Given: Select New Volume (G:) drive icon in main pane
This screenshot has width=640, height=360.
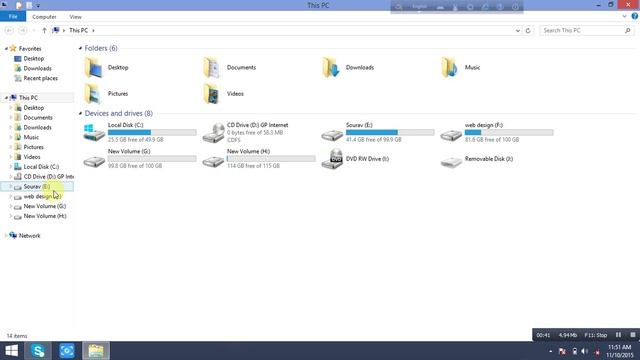Looking at the screenshot, I should pyautogui.click(x=94, y=161).
